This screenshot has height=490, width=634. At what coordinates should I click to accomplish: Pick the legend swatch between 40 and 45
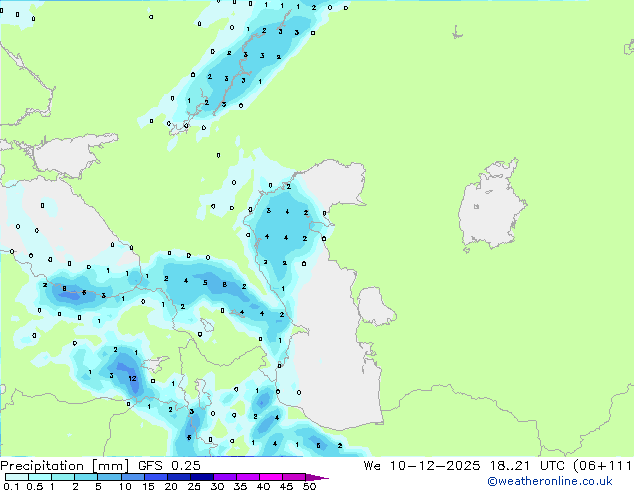click(x=271, y=477)
